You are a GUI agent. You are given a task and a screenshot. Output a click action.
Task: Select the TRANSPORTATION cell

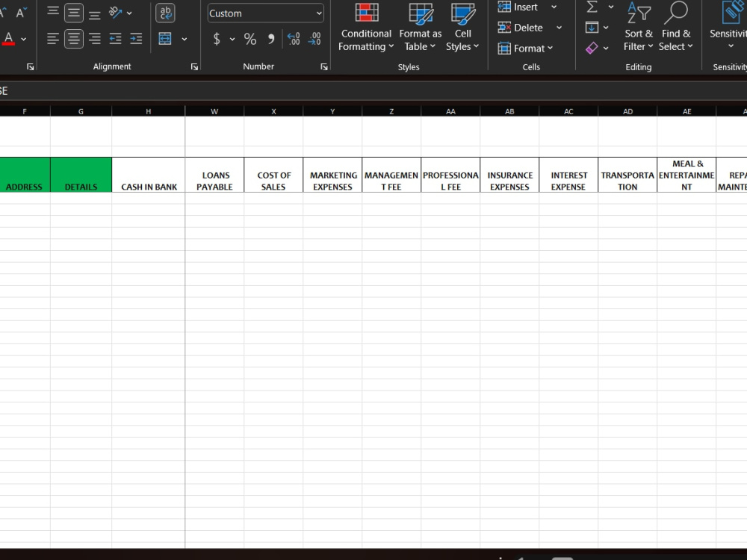pyautogui.click(x=628, y=175)
